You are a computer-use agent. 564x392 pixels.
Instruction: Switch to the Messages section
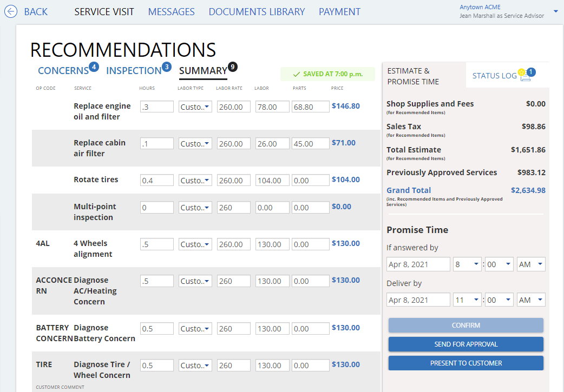click(x=171, y=11)
